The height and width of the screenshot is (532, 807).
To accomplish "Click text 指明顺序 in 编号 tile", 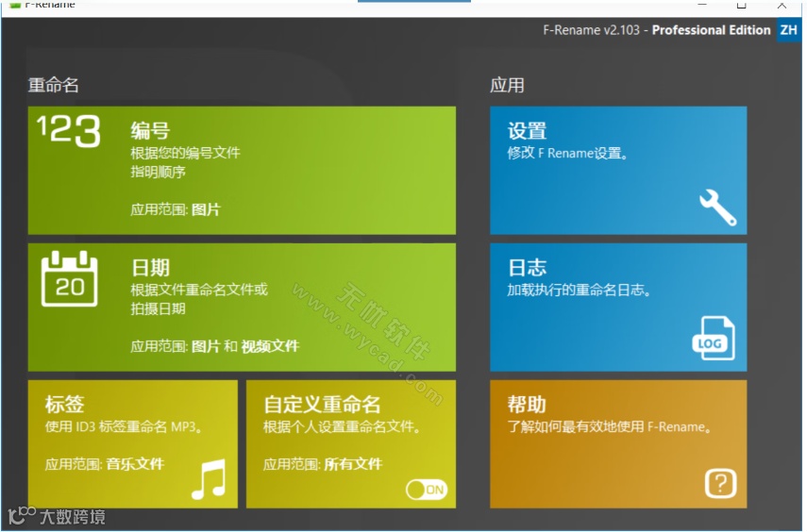I will pyautogui.click(x=158, y=172).
